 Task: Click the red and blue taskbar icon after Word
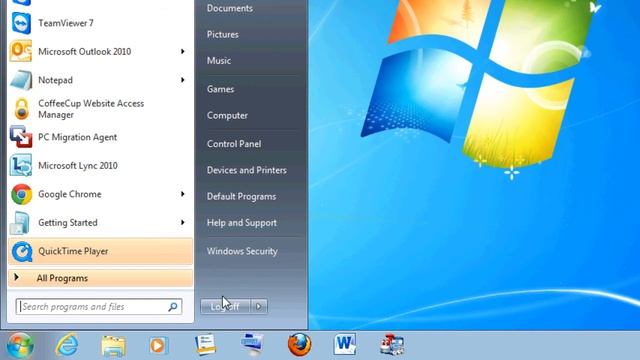[392, 345]
